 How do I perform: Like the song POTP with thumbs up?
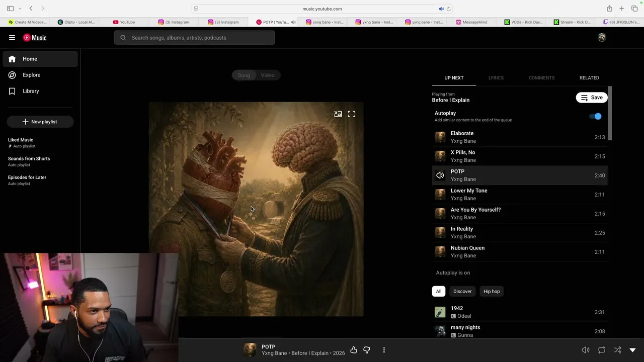354,350
